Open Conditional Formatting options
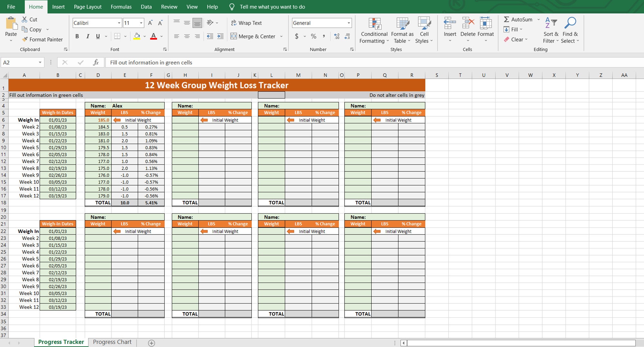The height and width of the screenshot is (347, 644). click(374, 29)
